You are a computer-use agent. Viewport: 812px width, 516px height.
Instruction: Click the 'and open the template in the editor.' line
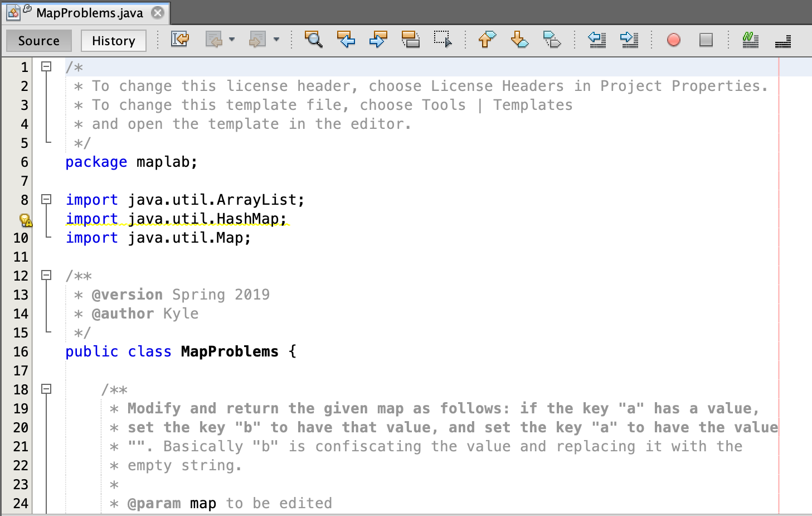[x=243, y=124]
